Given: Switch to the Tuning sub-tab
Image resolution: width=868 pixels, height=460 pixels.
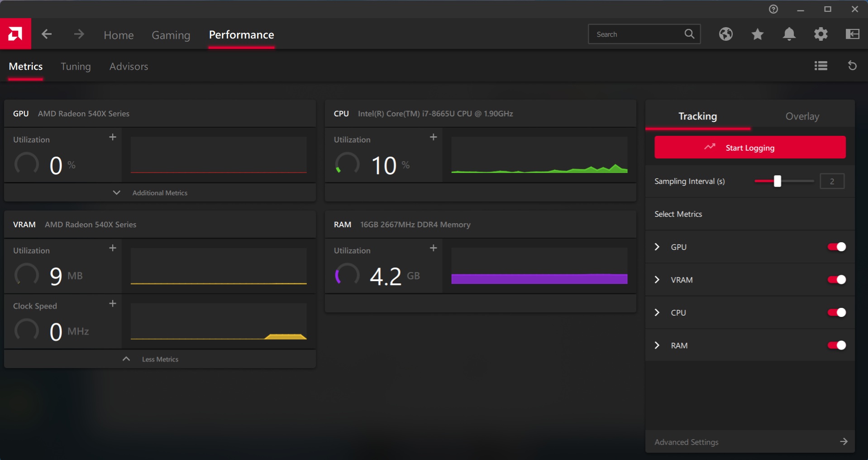Looking at the screenshot, I should [x=76, y=67].
